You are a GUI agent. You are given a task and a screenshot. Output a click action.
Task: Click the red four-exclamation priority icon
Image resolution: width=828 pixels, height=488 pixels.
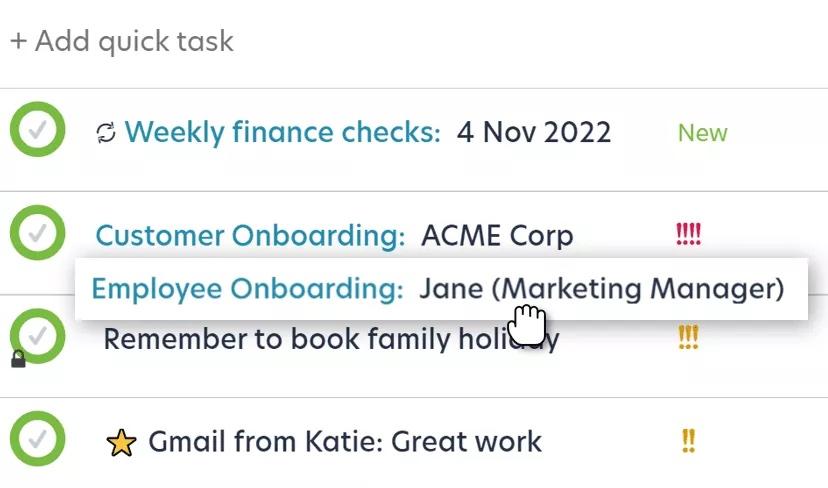[689, 235]
